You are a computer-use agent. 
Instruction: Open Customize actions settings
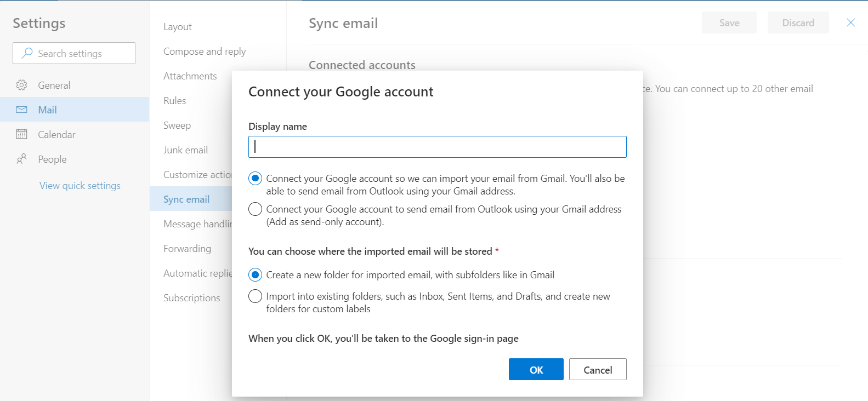click(197, 175)
